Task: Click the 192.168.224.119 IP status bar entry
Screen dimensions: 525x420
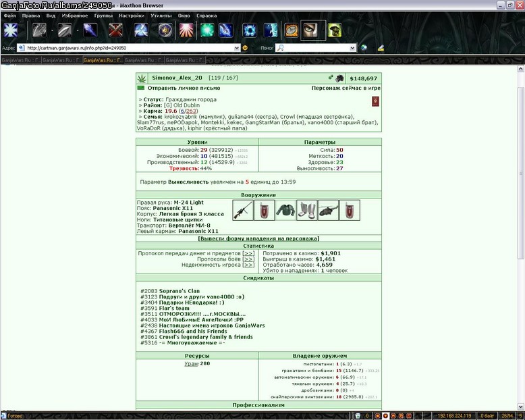Action: 454,416
